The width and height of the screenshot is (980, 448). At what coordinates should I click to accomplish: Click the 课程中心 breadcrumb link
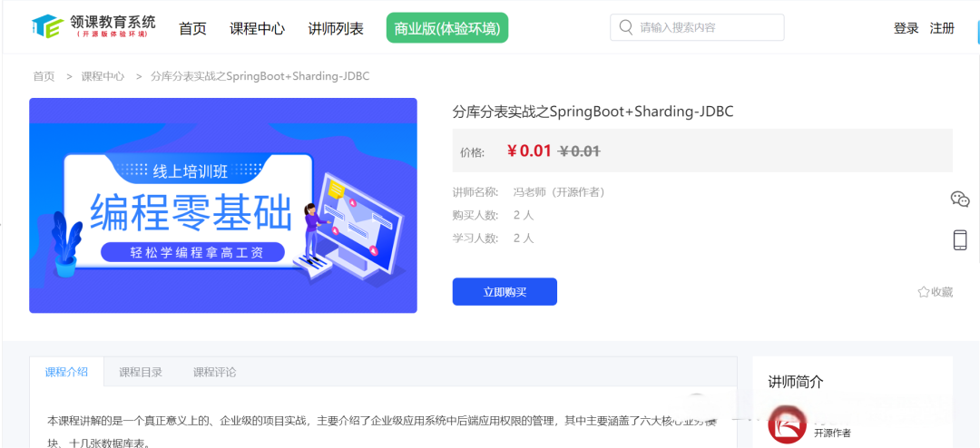point(103,76)
